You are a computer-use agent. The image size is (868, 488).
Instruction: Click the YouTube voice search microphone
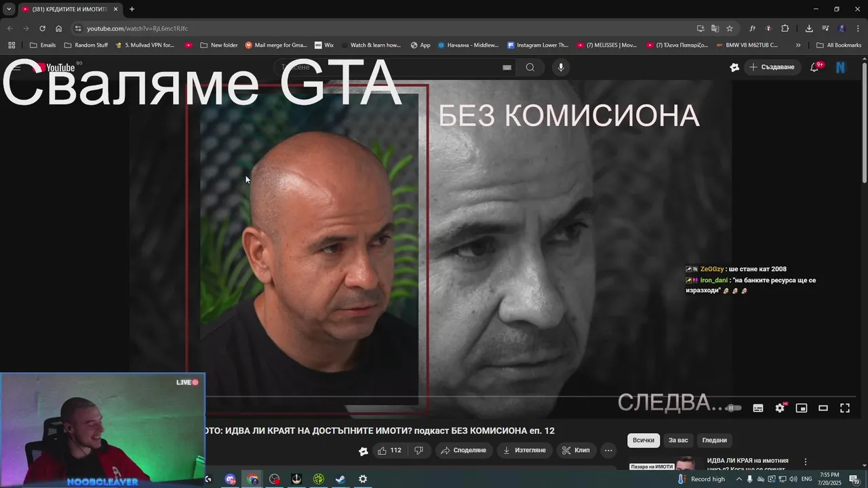coord(560,67)
